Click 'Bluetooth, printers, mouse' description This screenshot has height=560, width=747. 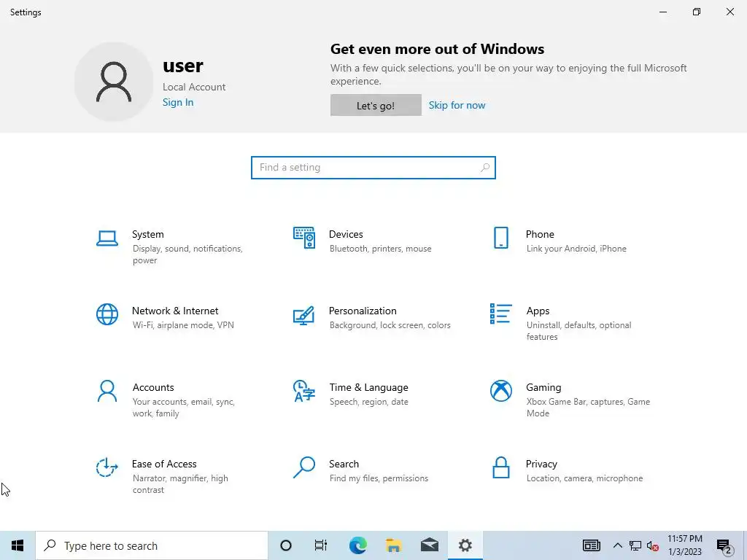point(380,249)
